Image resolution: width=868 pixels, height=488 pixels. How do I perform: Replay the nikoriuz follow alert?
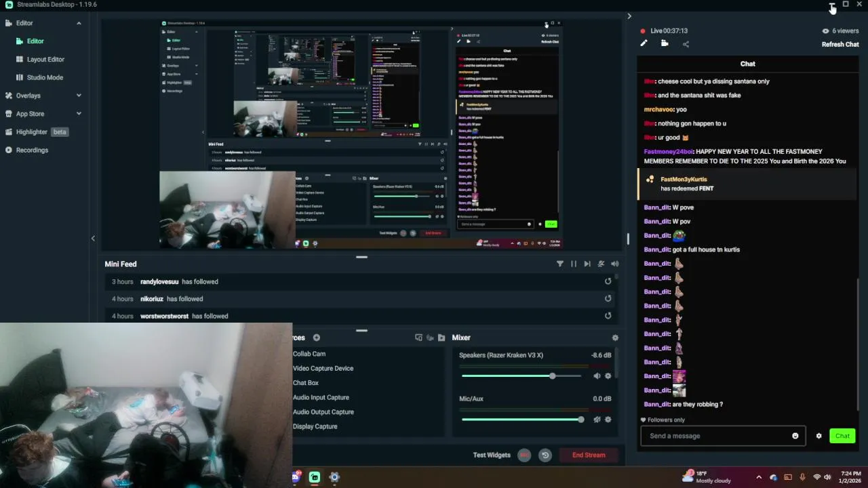point(608,298)
